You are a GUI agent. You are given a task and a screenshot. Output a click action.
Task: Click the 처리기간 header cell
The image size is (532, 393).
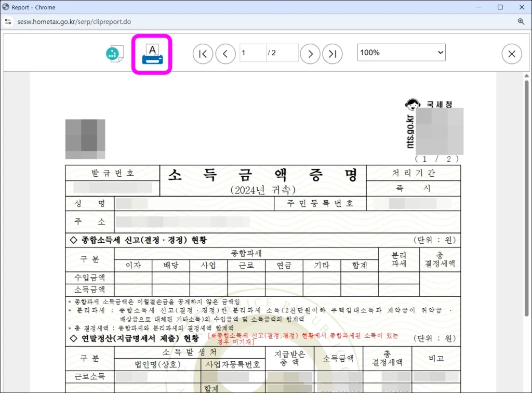[413, 173]
